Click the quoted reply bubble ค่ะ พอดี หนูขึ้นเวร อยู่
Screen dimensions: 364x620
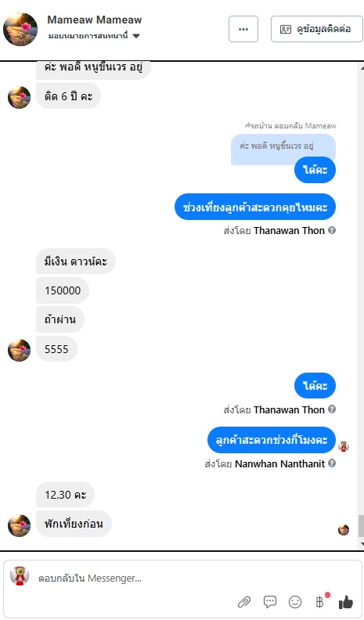click(283, 149)
